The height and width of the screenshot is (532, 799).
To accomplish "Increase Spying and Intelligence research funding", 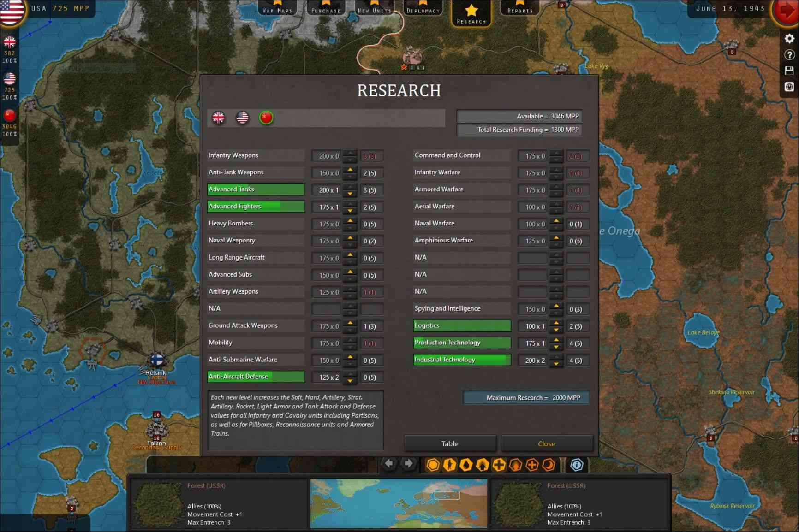I will pos(556,306).
